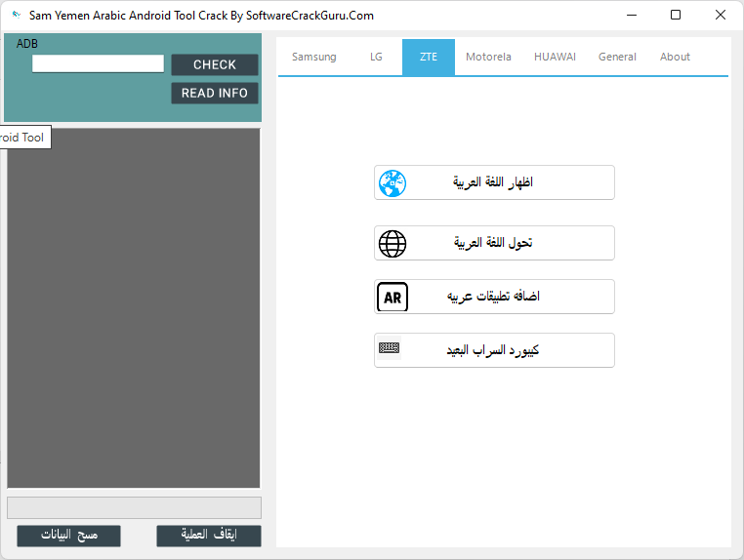Click the black wireframe globe icon
The width and height of the screenshot is (744, 560).
(393, 244)
